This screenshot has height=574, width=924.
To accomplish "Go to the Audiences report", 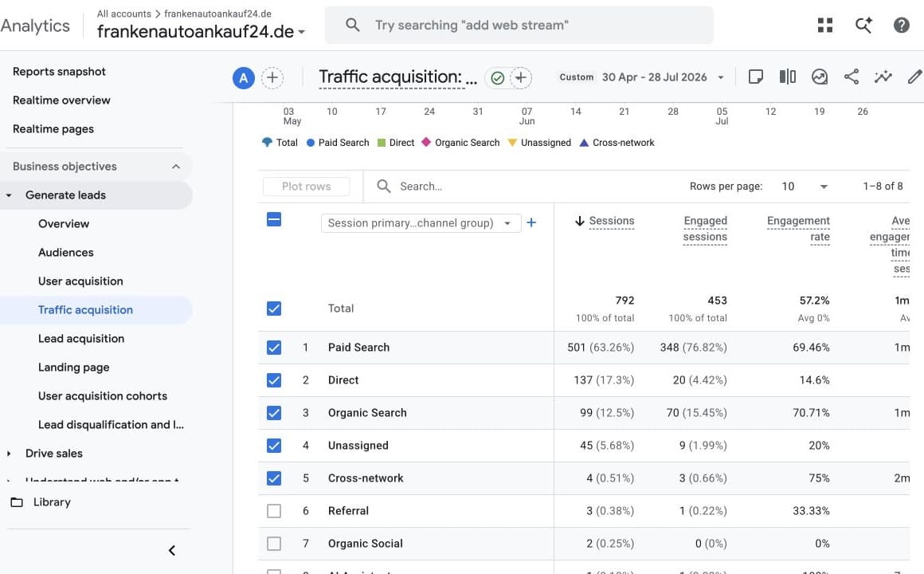I will pos(66,253).
